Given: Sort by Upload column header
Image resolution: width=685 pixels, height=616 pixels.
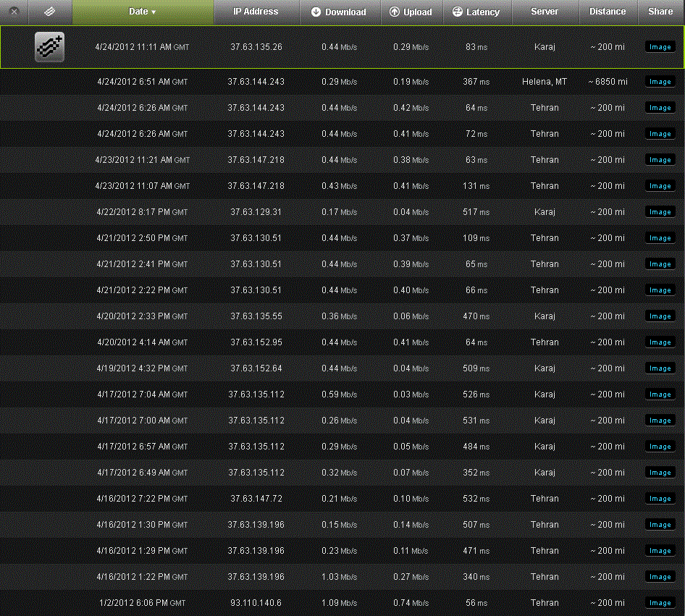Looking at the screenshot, I should (x=411, y=12).
